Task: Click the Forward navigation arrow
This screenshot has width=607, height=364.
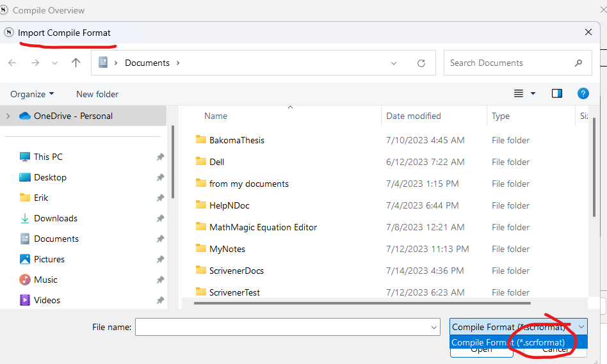Action: [35, 63]
